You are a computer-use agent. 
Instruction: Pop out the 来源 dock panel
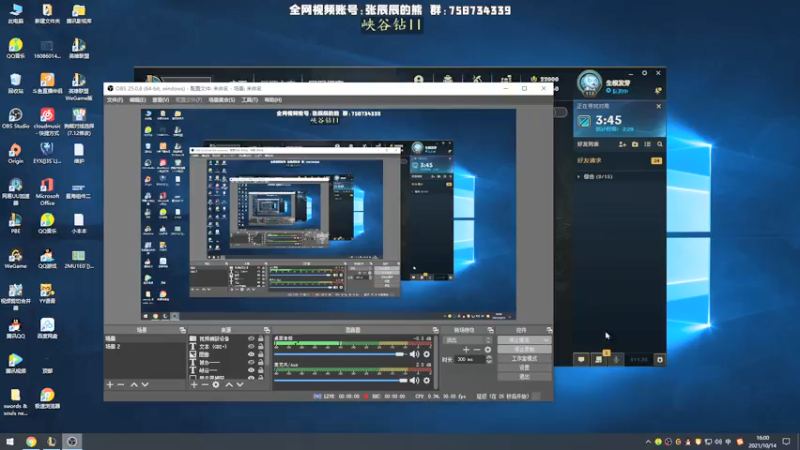[x=266, y=330]
